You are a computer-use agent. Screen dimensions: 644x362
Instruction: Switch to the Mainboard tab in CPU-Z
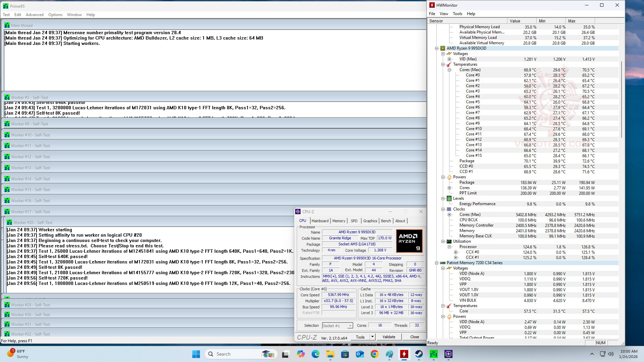coord(320,221)
